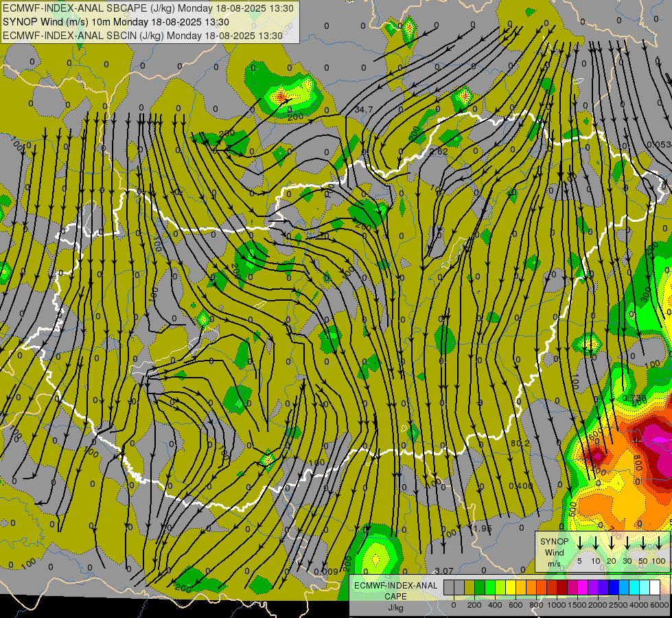Pick the pure blue legend swatch before 2500

coord(613,588)
